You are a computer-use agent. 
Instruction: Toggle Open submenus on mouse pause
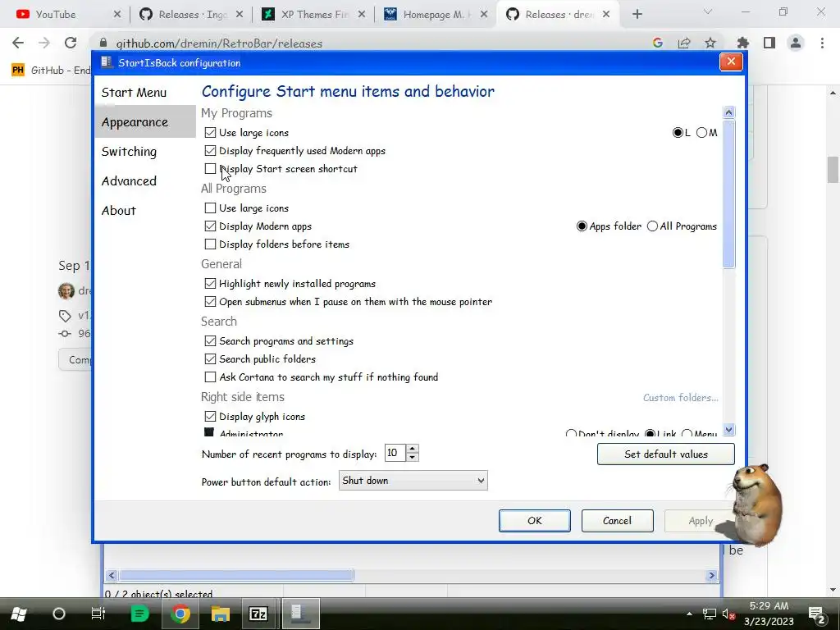[x=210, y=302]
